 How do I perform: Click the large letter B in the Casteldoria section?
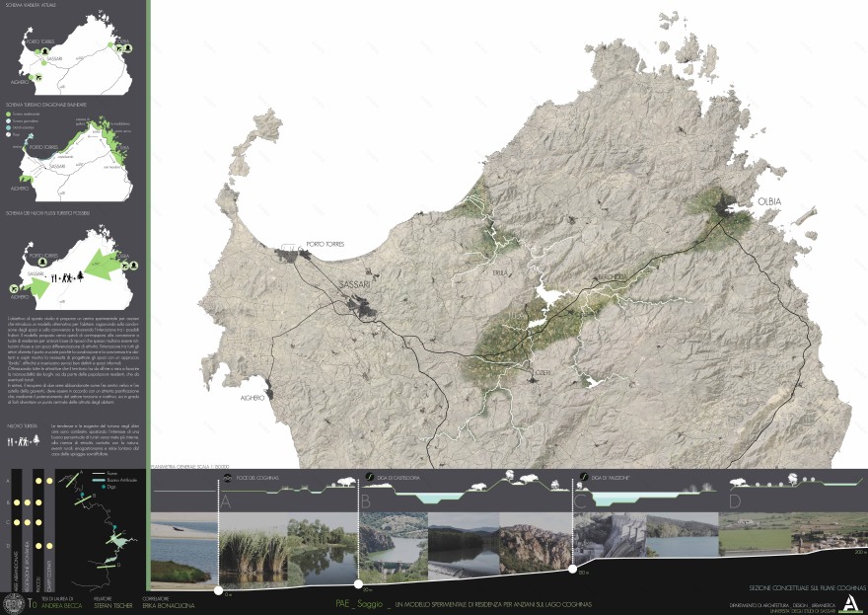coord(365,502)
